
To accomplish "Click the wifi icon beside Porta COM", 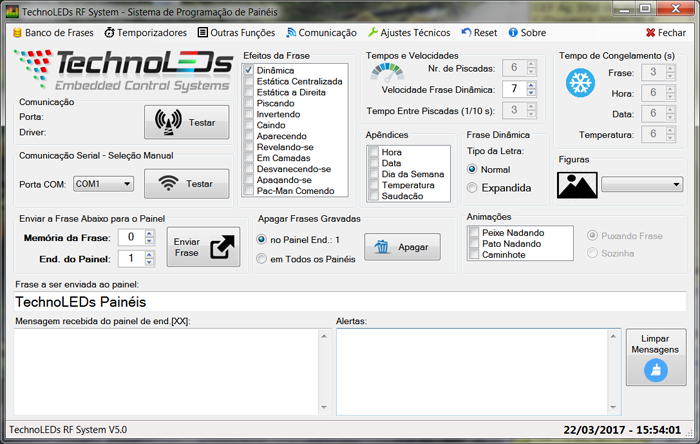I will point(168,183).
